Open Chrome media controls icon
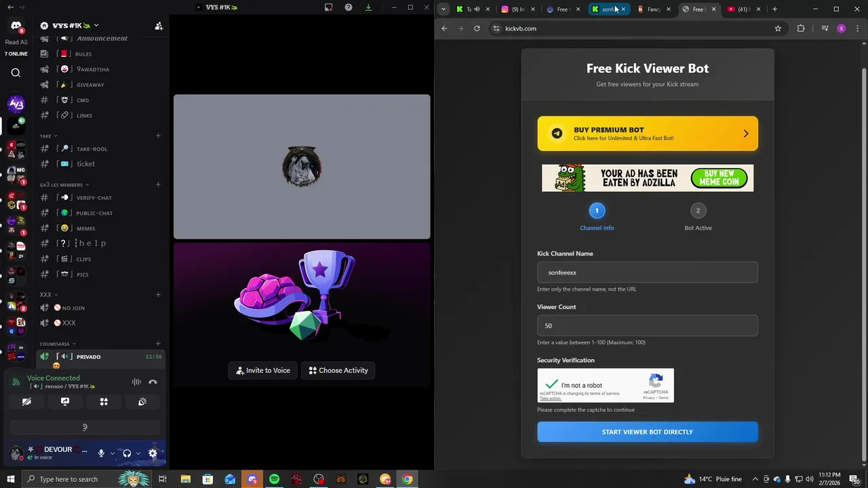868x488 pixels. [x=825, y=28]
